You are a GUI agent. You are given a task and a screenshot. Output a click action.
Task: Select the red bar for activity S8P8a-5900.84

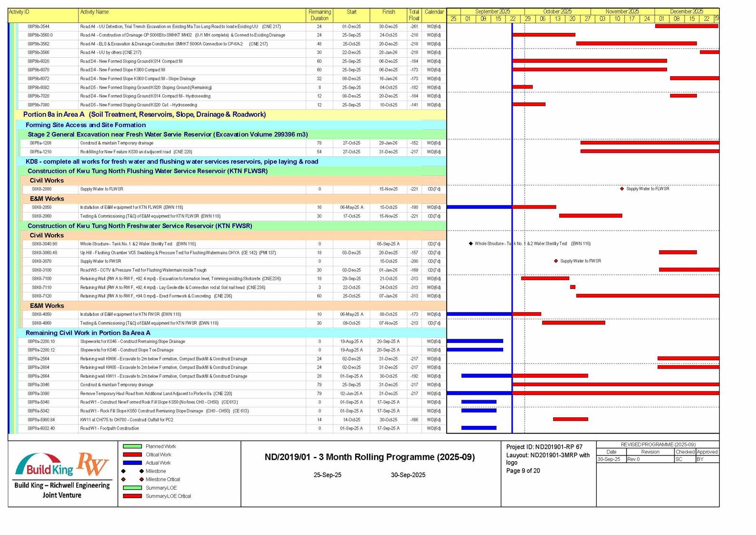tap(570, 419)
